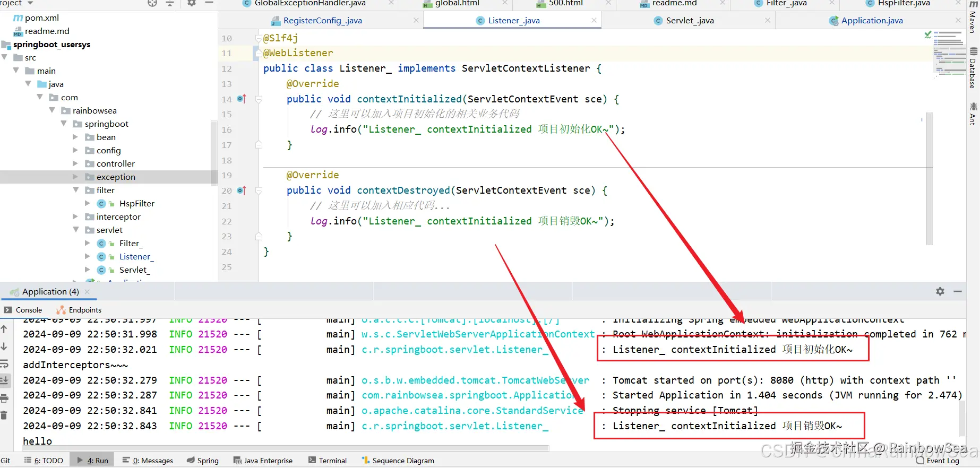Select the Endpoints tab in Run panel

click(79, 310)
